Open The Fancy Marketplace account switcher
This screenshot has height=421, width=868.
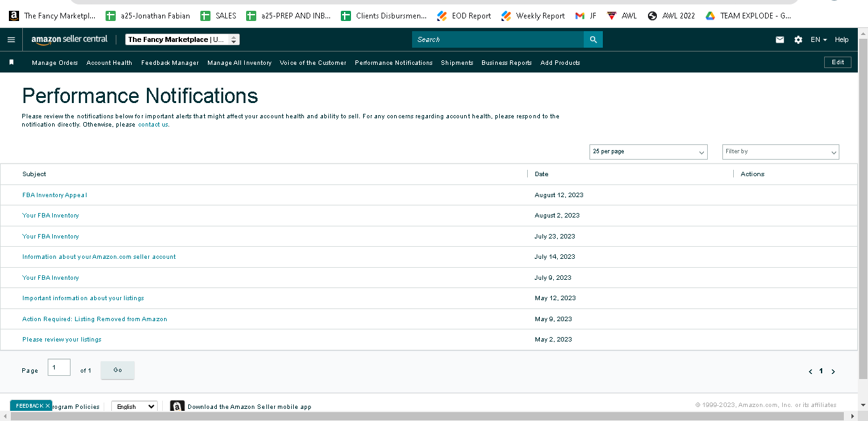183,39
